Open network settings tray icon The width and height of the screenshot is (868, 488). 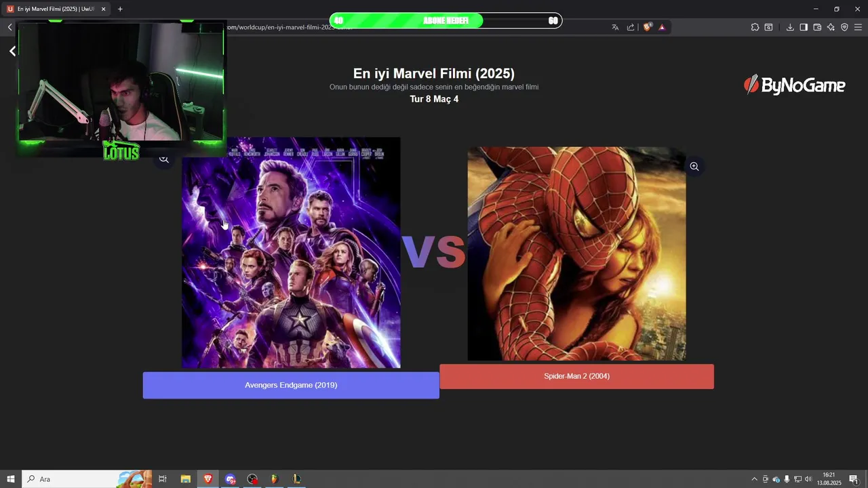click(797, 479)
